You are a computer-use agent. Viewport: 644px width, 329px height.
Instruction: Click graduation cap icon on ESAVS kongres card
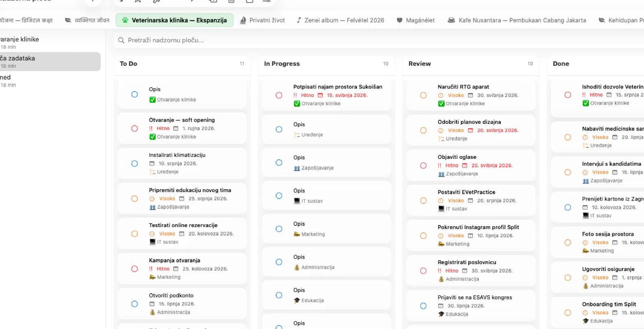click(x=442, y=314)
